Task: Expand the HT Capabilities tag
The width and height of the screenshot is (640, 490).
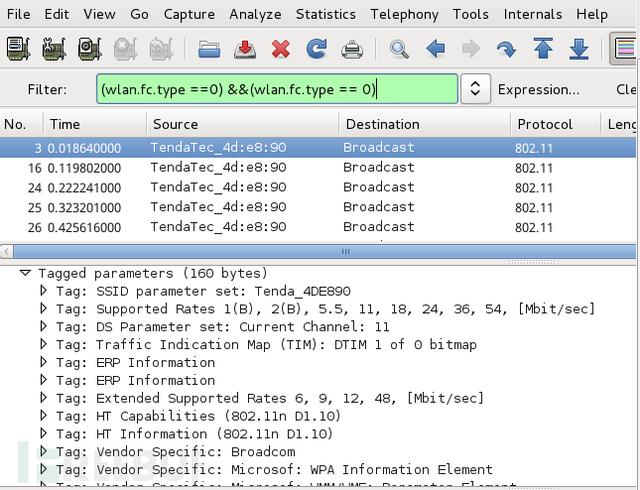Action: 43,416
